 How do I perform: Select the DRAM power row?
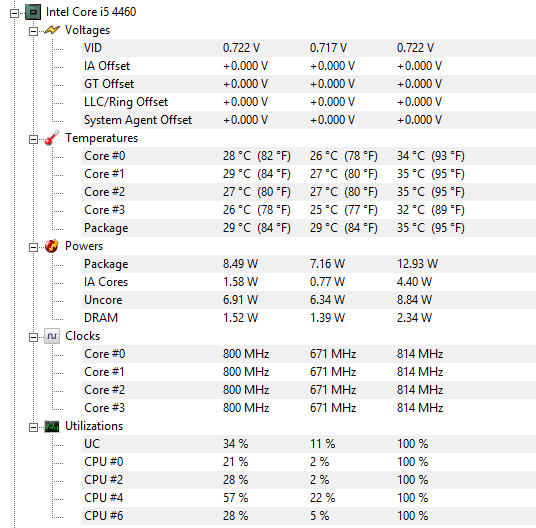click(309, 318)
